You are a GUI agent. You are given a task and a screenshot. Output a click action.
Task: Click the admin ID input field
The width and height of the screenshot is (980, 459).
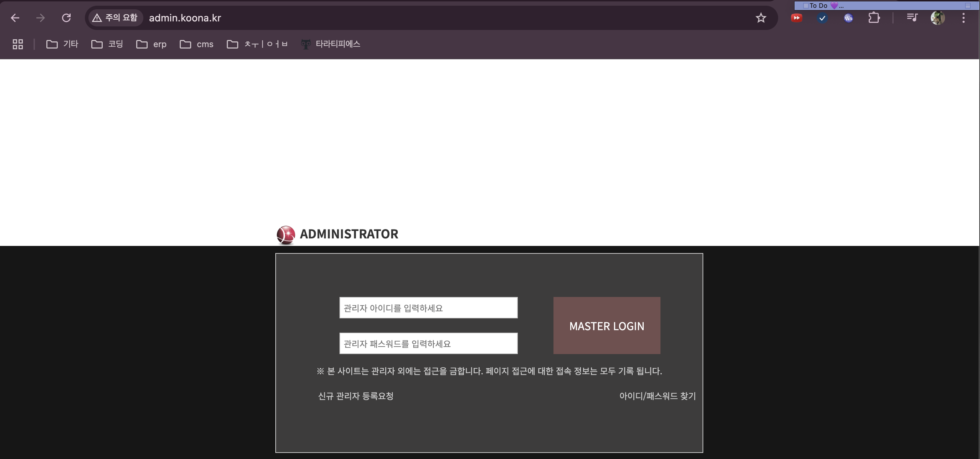tap(428, 308)
